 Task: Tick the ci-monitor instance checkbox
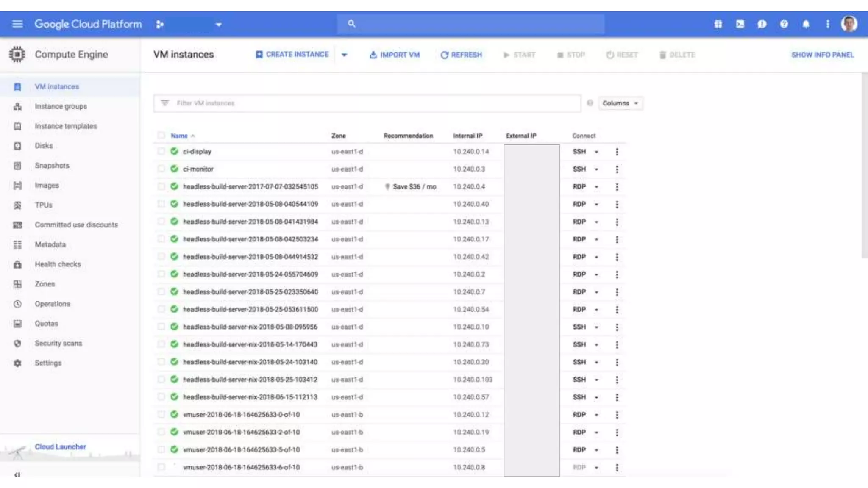tap(161, 169)
